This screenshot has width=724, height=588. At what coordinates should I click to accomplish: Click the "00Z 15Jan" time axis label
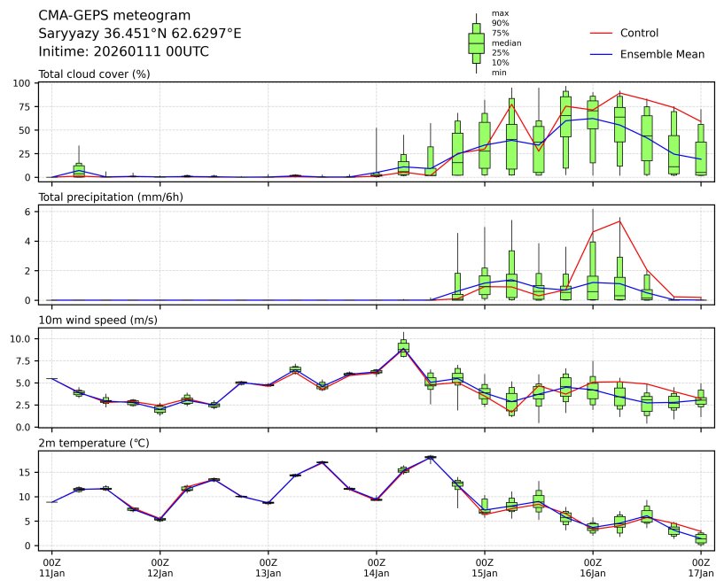point(485,569)
